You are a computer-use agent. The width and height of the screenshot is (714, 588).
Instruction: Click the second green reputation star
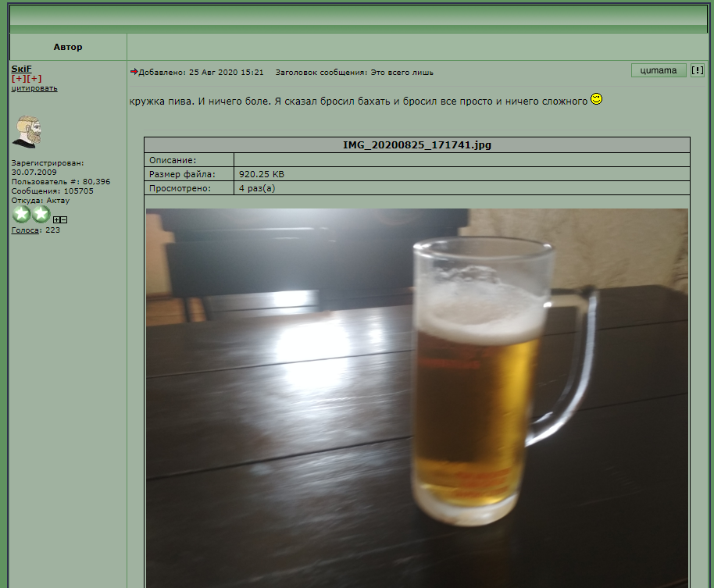pyautogui.click(x=41, y=214)
